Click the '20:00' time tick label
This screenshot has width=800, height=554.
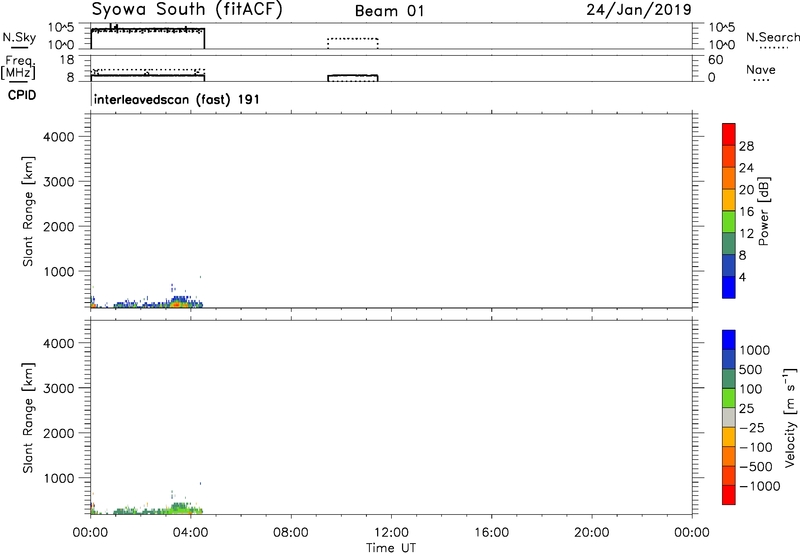click(x=592, y=533)
